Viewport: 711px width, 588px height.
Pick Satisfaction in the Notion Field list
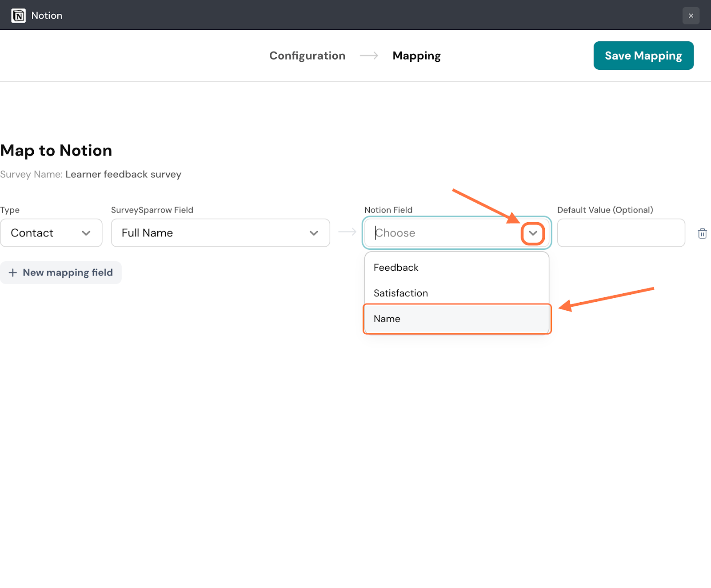point(400,293)
